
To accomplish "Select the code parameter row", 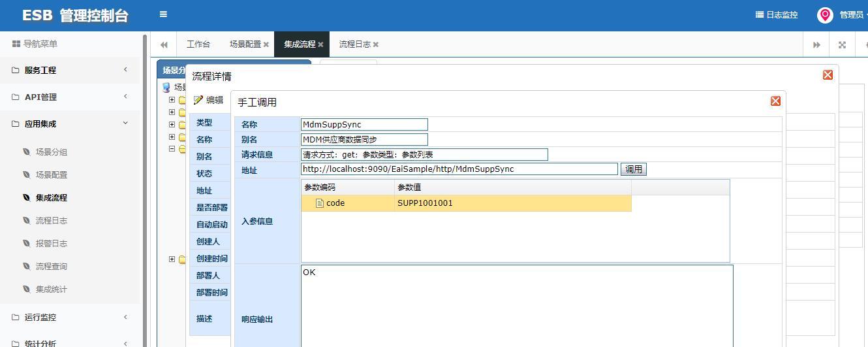I will 466,203.
